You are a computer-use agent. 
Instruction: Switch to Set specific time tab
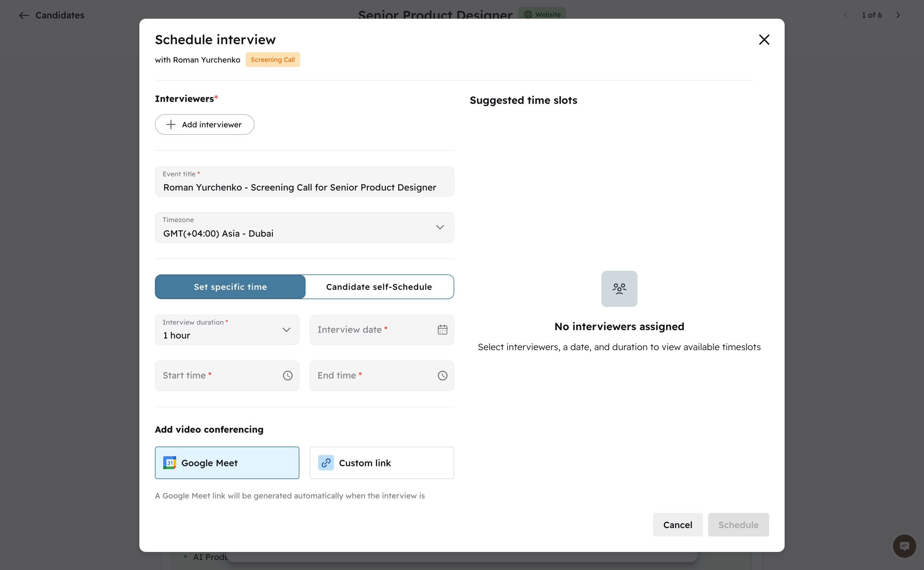(x=230, y=287)
